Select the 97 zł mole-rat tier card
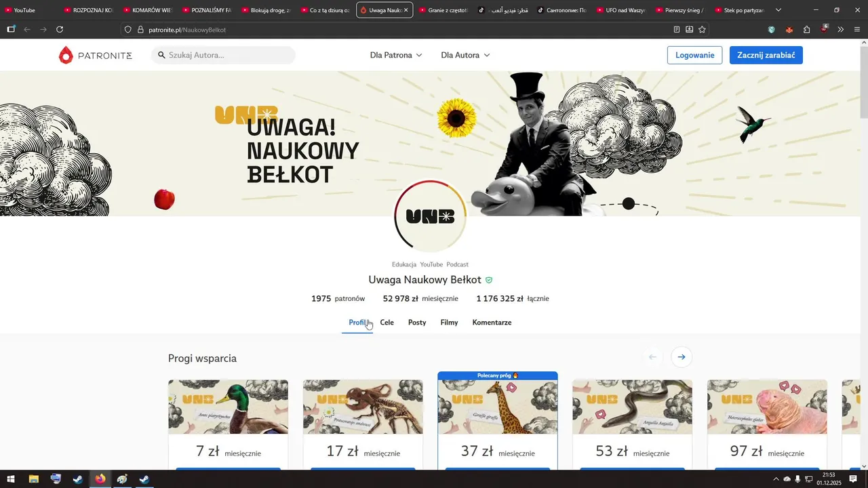The width and height of the screenshot is (868, 488). pyautogui.click(x=767, y=424)
